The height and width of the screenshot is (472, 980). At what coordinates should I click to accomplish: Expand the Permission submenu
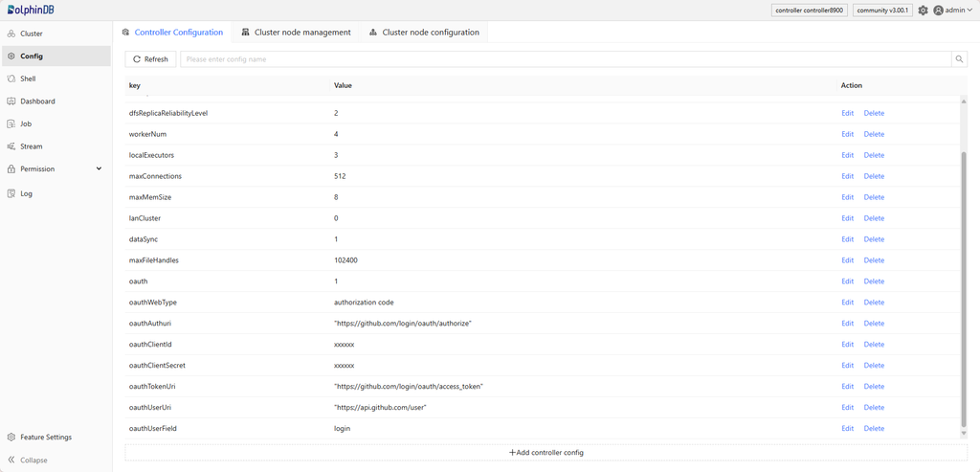pyautogui.click(x=99, y=169)
